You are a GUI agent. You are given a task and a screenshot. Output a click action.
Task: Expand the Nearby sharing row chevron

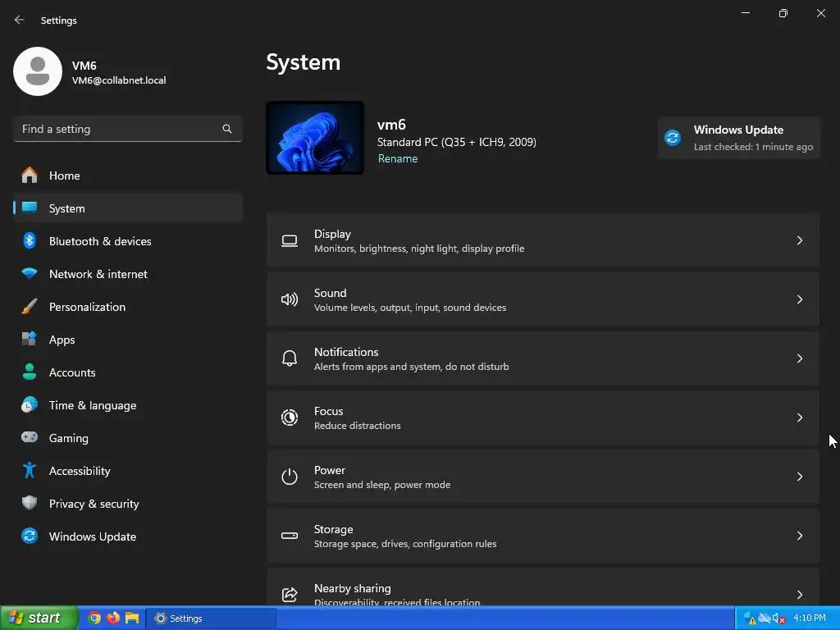tap(799, 595)
